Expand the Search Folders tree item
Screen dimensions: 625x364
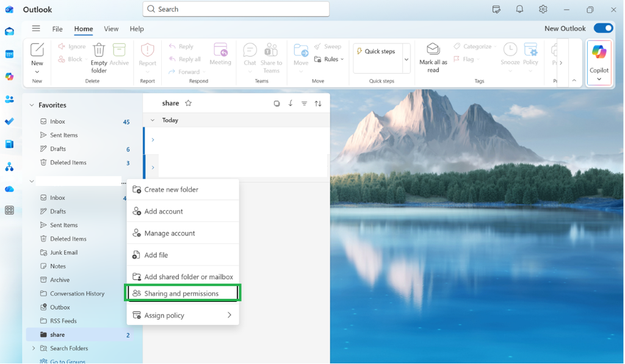34,348
